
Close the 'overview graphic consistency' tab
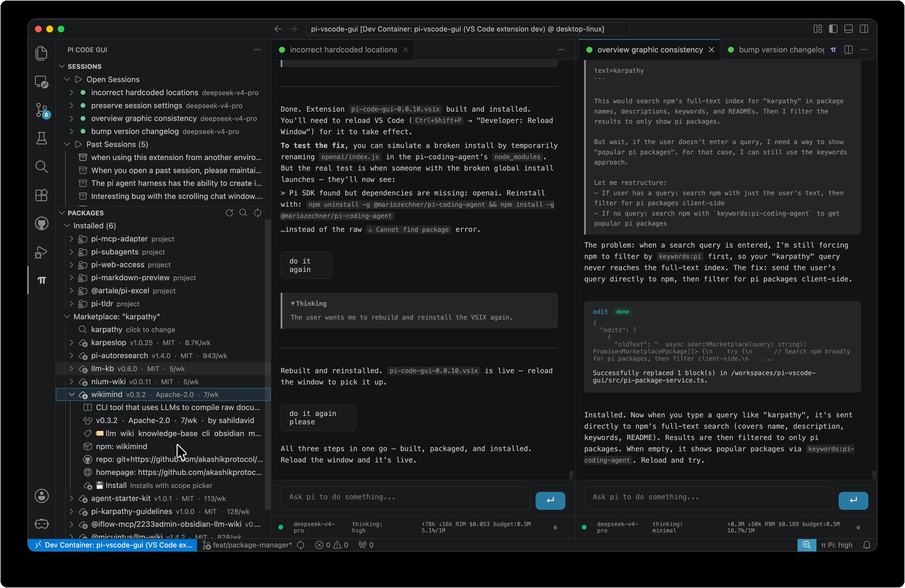(x=712, y=50)
